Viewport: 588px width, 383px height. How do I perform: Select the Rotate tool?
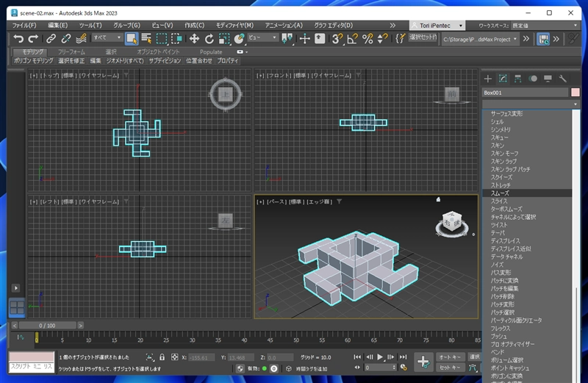tap(209, 38)
